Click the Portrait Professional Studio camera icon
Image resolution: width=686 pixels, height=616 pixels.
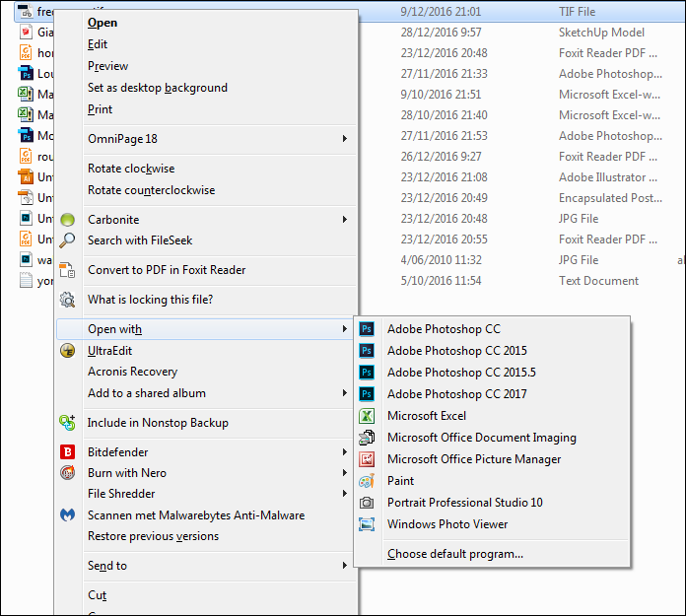[x=367, y=503]
